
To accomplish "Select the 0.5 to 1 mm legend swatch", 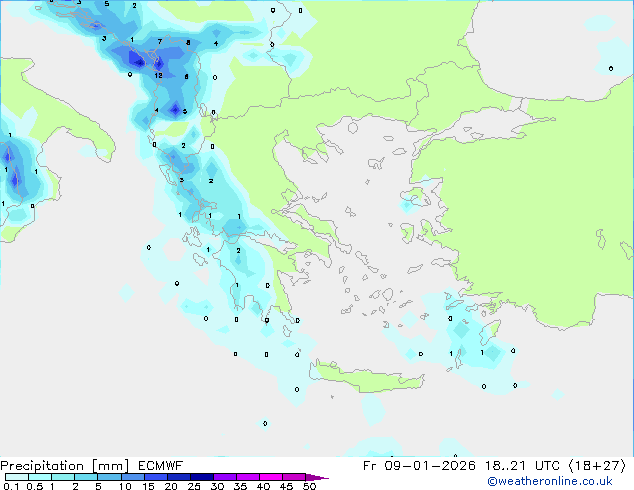I will click(x=40, y=477).
